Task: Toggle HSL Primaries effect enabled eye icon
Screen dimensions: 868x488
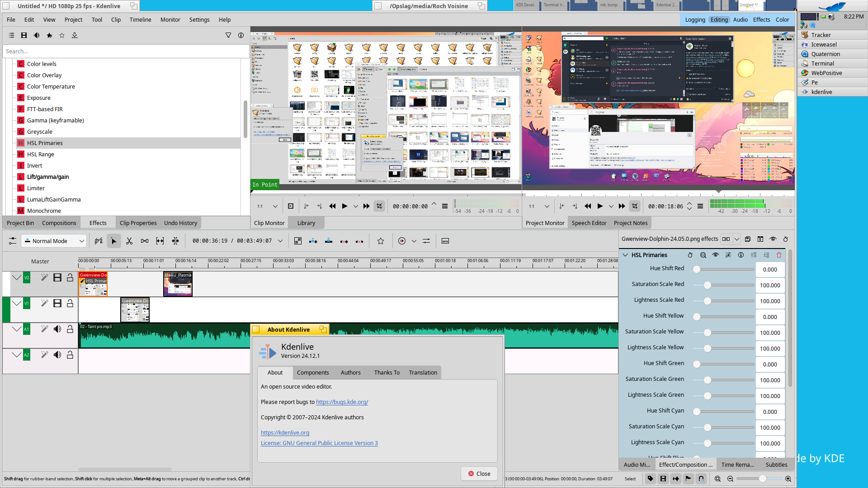Action: point(716,255)
